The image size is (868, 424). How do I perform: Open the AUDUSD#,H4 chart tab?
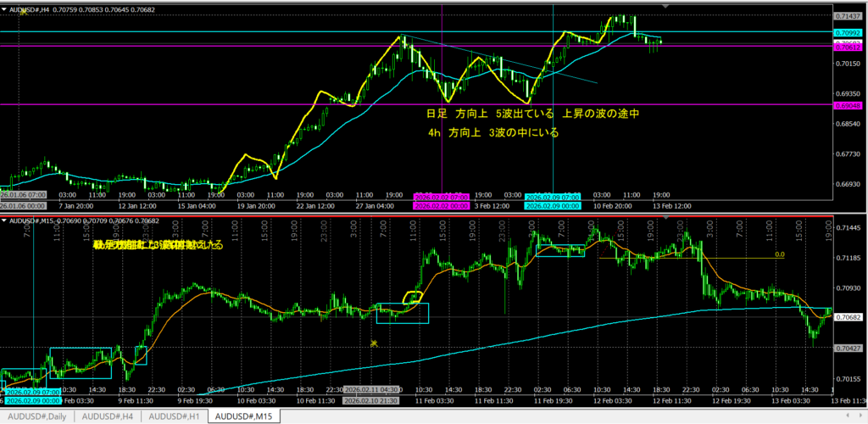coord(108,416)
